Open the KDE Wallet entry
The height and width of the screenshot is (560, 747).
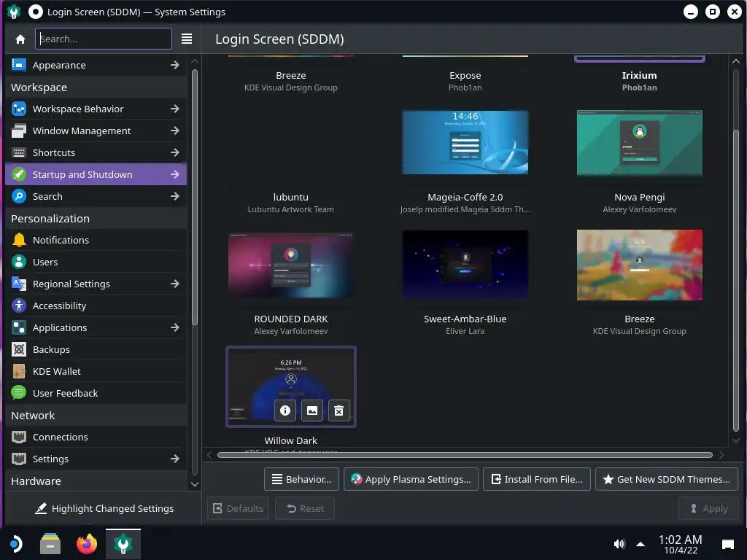click(x=96, y=371)
